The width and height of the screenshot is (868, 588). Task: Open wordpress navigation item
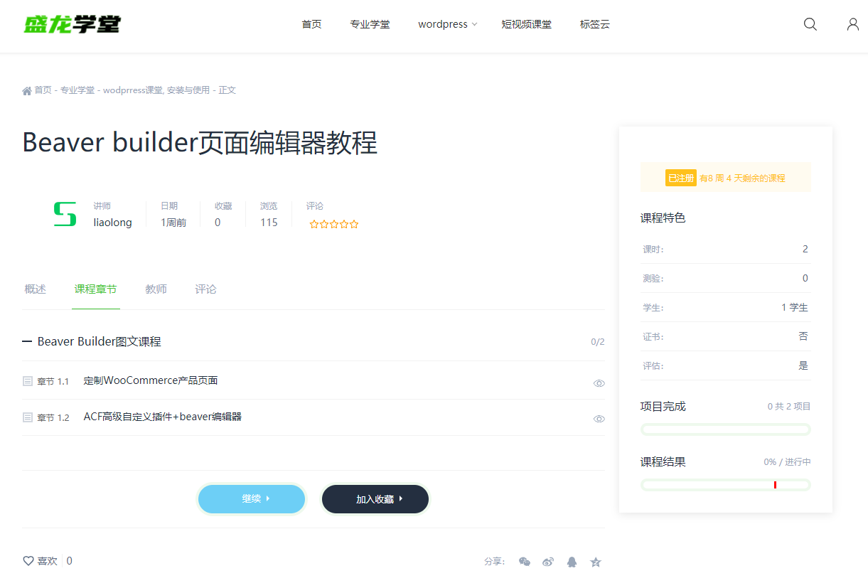tap(443, 24)
